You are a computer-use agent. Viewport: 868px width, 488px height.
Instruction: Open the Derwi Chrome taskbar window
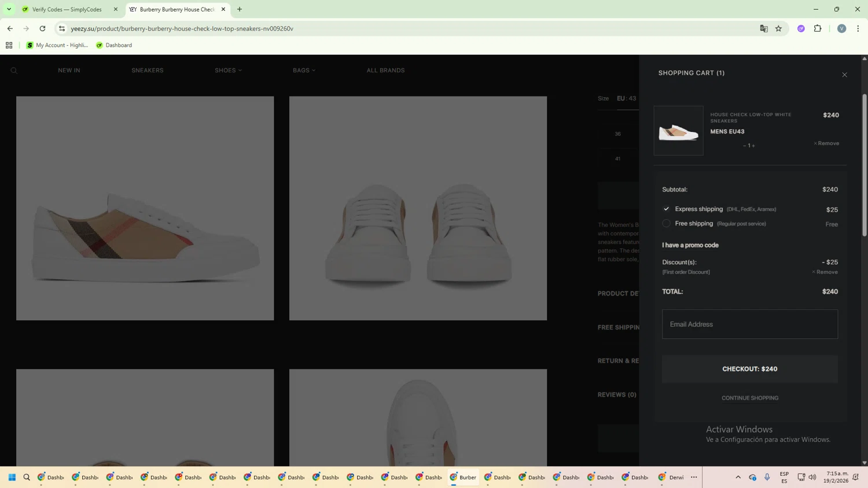(x=671, y=477)
